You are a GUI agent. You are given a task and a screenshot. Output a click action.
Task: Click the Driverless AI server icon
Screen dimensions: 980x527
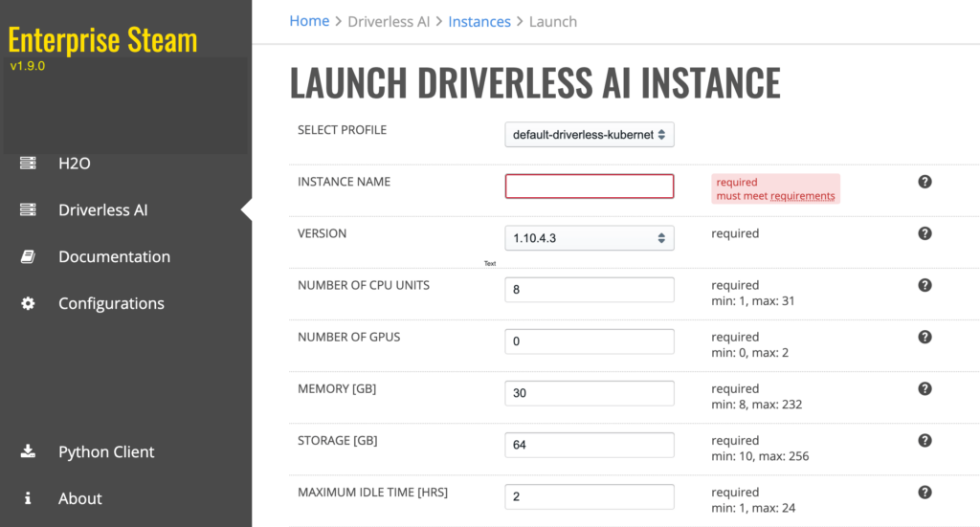pyautogui.click(x=28, y=209)
